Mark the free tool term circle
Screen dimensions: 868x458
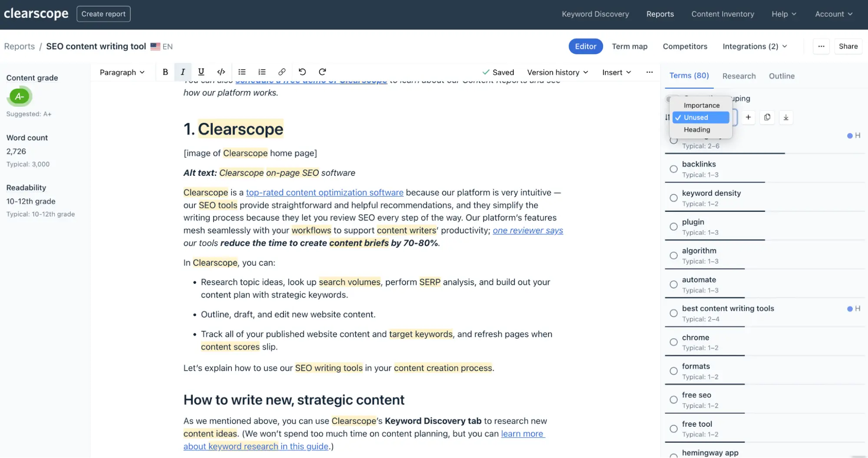coord(673,429)
